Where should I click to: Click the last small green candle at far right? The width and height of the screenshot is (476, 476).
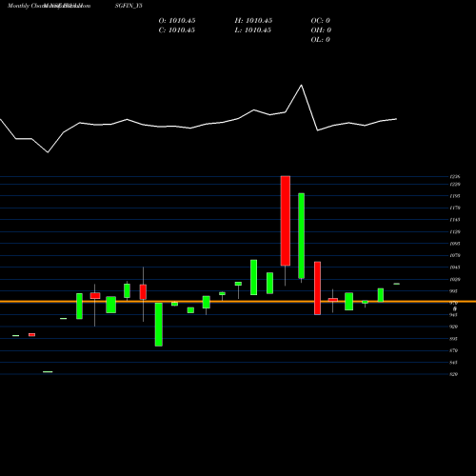[397, 284]
